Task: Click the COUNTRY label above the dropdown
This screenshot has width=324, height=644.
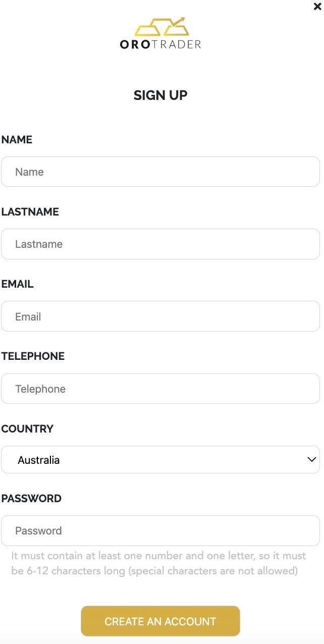Action: pyautogui.click(x=27, y=429)
